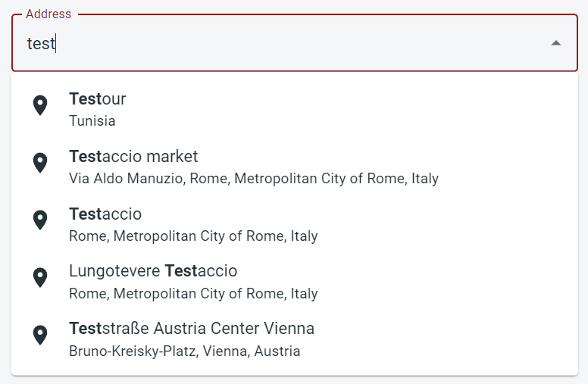
Task: Select Lungotevere Testaccio from the list
Action: click(x=153, y=271)
